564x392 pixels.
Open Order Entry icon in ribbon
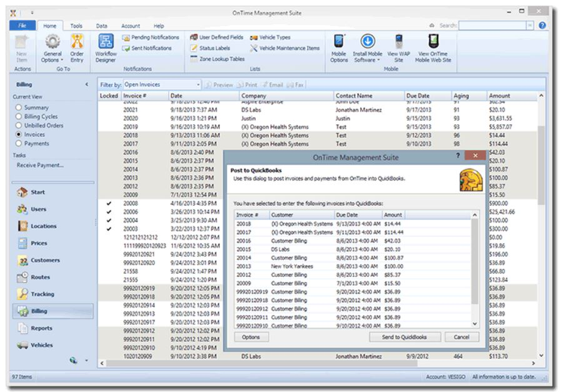77,42
